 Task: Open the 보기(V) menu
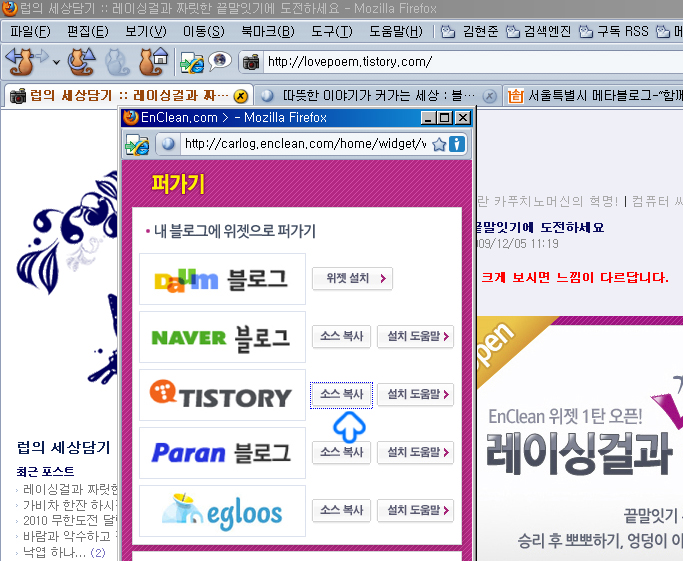(145, 31)
